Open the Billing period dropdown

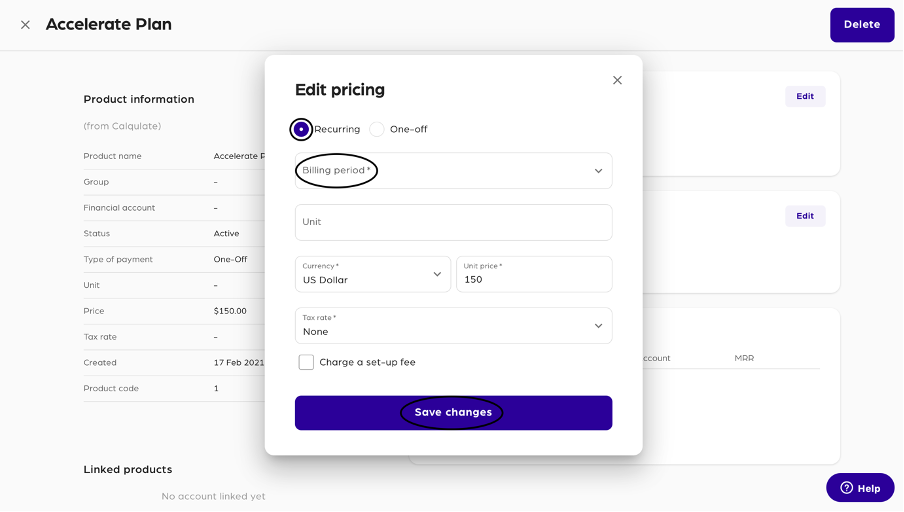tap(453, 171)
